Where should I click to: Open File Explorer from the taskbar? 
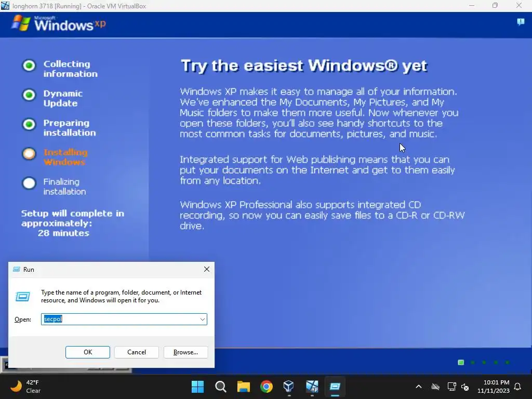(244, 387)
